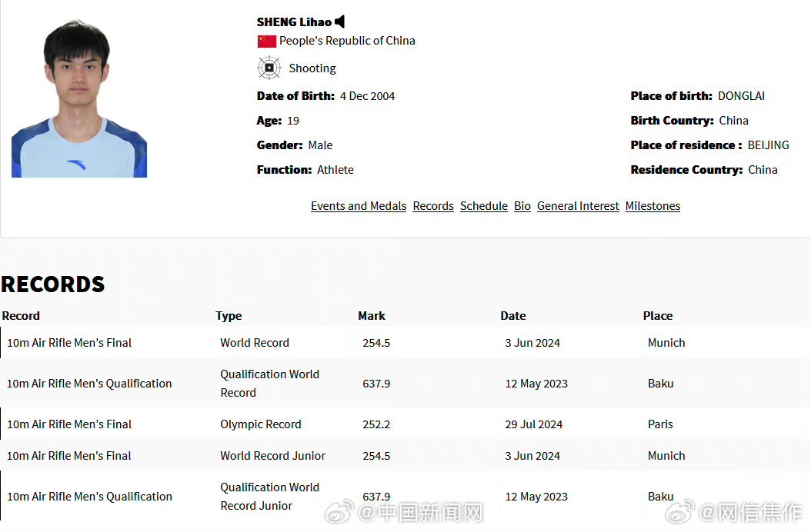This screenshot has height=532, width=811.
Task: Click the speaker icon beside Sheng Lihao's name
Action: [340, 22]
